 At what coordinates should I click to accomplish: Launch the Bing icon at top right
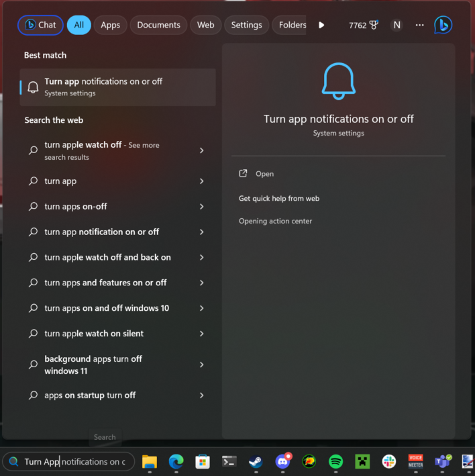click(443, 25)
